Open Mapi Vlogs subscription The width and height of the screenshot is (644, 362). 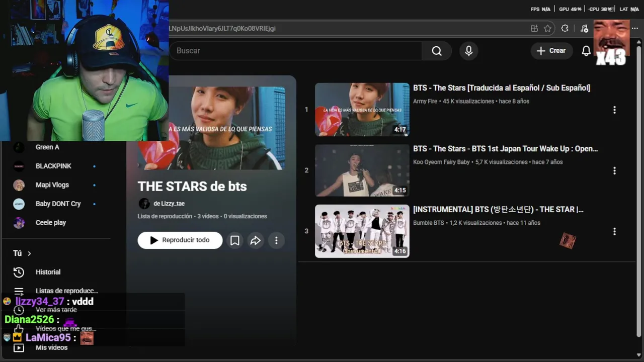[x=52, y=185]
